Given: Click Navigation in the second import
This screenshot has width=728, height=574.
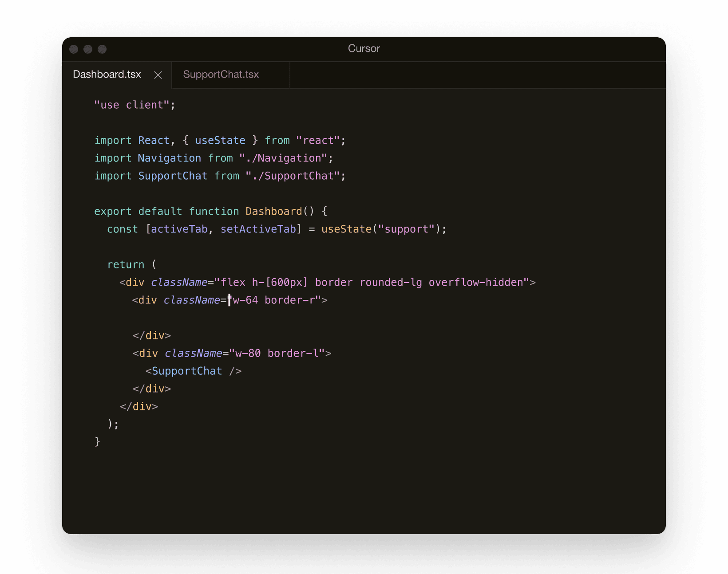Looking at the screenshot, I should tap(170, 158).
